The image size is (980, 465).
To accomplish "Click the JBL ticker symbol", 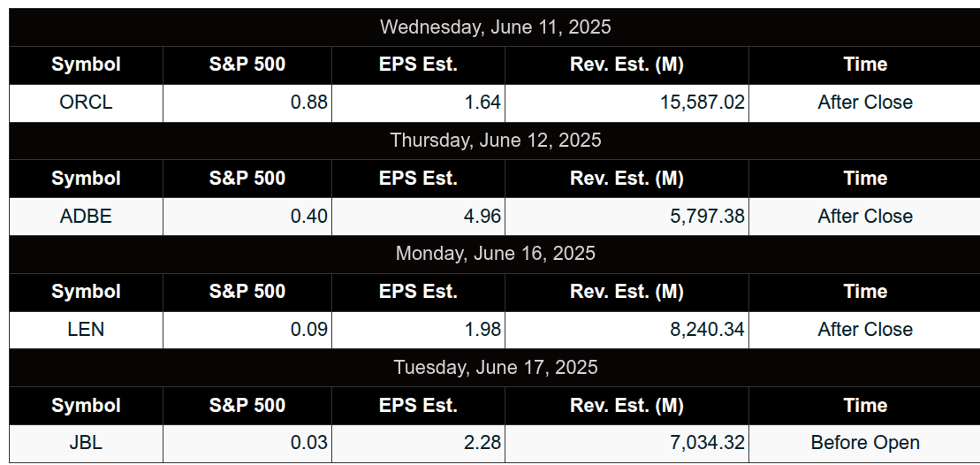I will (x=86, y=443).
